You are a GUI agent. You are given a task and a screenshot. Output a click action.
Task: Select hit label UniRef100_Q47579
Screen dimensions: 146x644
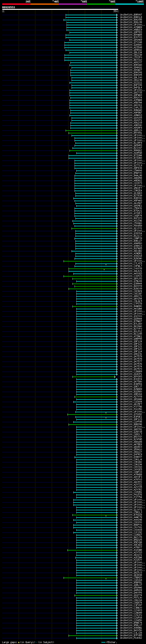pos(131,357)
